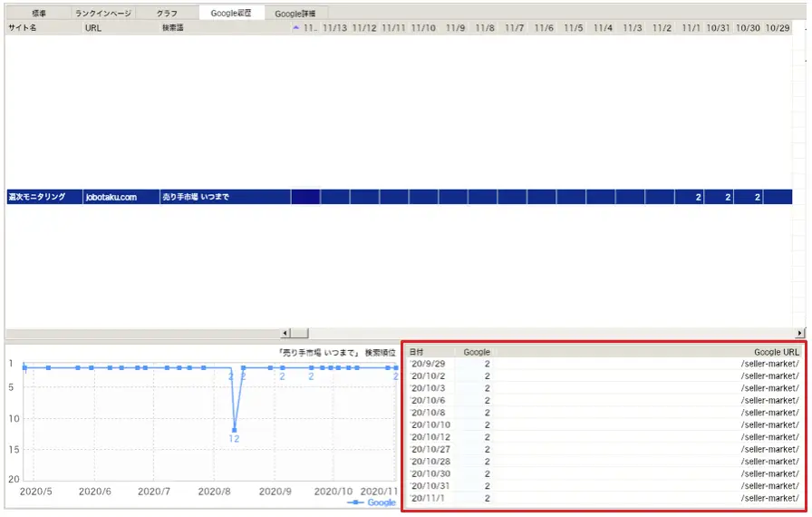Open the ランクインページ tab
812x517 pixels.
tap(103, 13)
